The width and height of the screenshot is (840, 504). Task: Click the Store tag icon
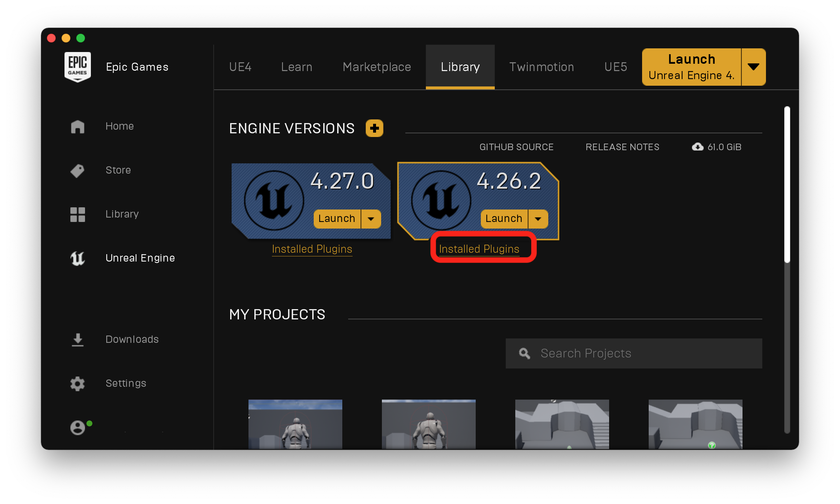pos(77,170)
